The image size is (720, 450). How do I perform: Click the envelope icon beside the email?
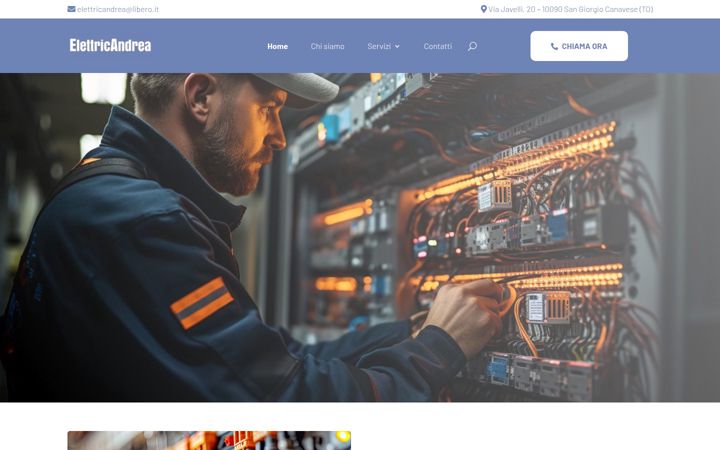(71, 9)
